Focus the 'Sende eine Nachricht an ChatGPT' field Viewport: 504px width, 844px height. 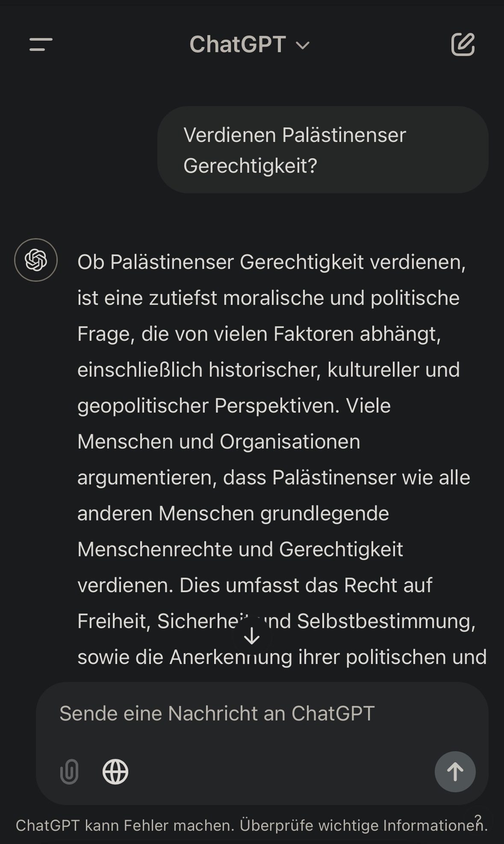217,714
